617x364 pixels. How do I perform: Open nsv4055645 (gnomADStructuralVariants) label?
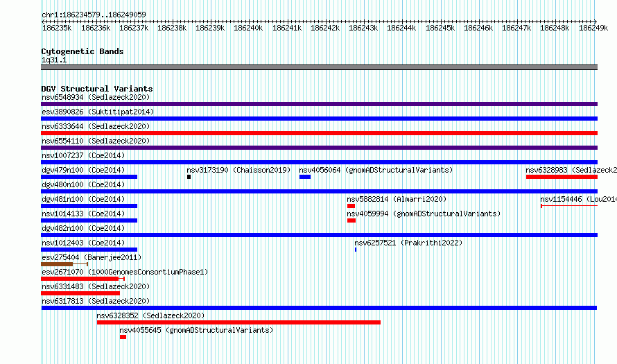pos(196,330)
